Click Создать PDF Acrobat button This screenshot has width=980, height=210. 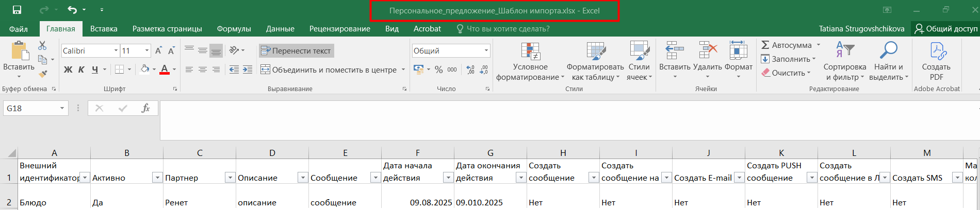pos(936,61)
